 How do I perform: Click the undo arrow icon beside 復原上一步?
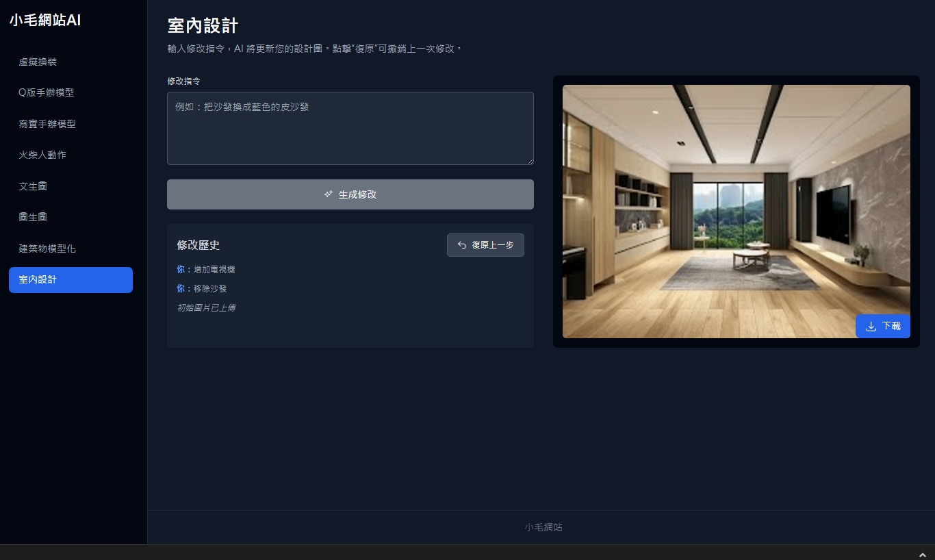click(462, 245)
